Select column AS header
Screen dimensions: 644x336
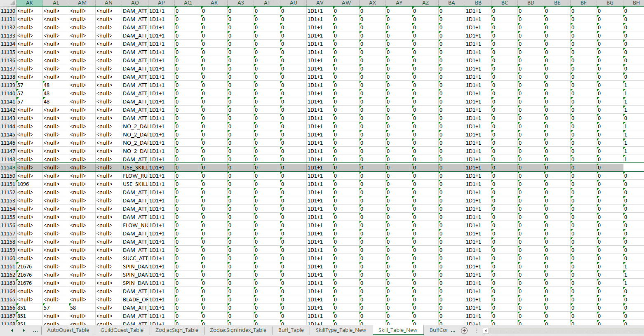click(240, 3)
